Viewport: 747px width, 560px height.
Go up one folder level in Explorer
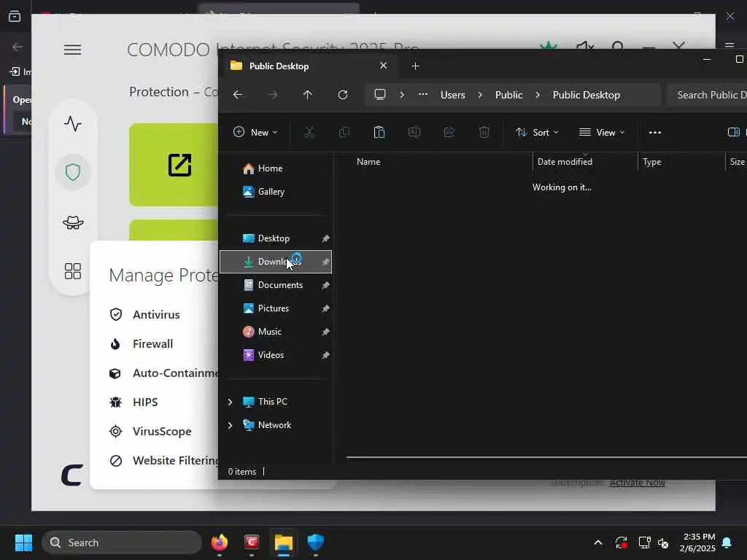[x=308, y=95]
